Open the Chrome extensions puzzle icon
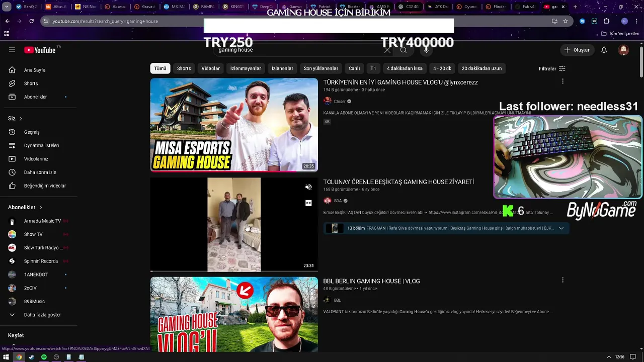 [607, 21]
